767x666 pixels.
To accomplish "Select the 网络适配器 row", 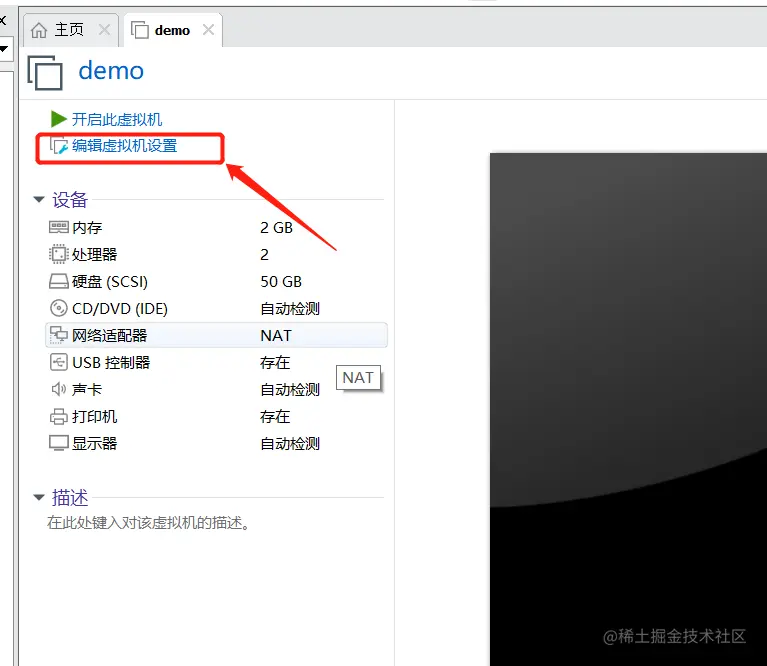I will pos(216,335).
